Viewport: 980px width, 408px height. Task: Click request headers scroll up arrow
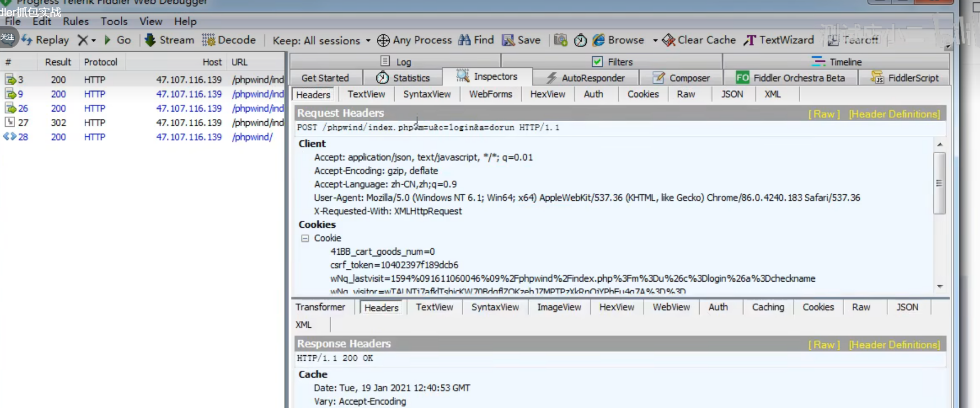click(940, 144)
